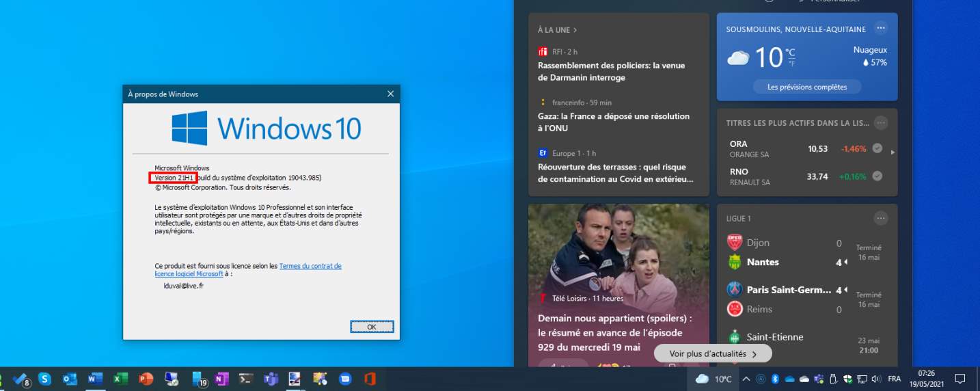This screenshot has height=391, width=980.
Task: Open stocks card more options menu
Action: coord(881,123)
